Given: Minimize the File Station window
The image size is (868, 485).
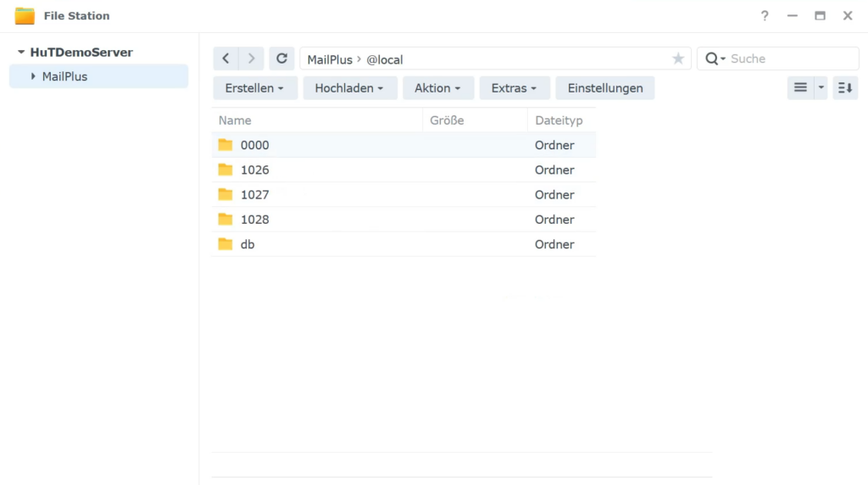Looking at the screenshot, I should (793, 15).
